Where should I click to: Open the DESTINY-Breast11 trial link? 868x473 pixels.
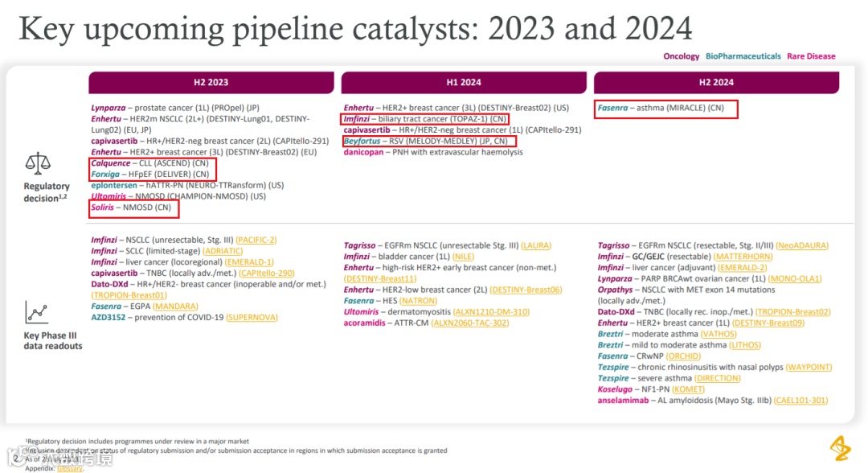click(379, 278)
